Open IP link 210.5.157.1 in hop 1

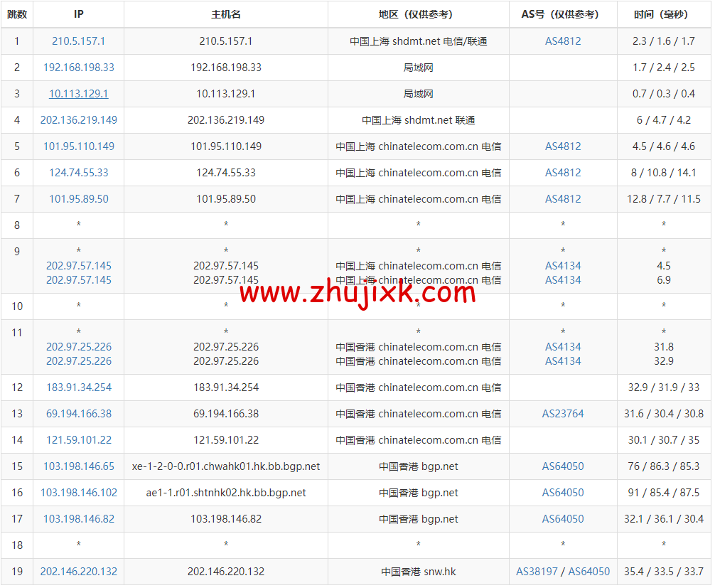(x=78, y=41)
